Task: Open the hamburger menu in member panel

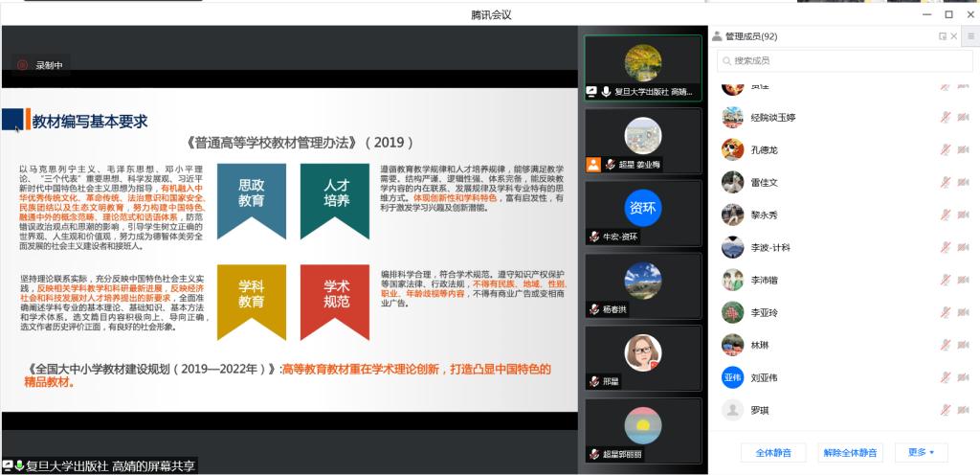Action: tap(969, 36)
